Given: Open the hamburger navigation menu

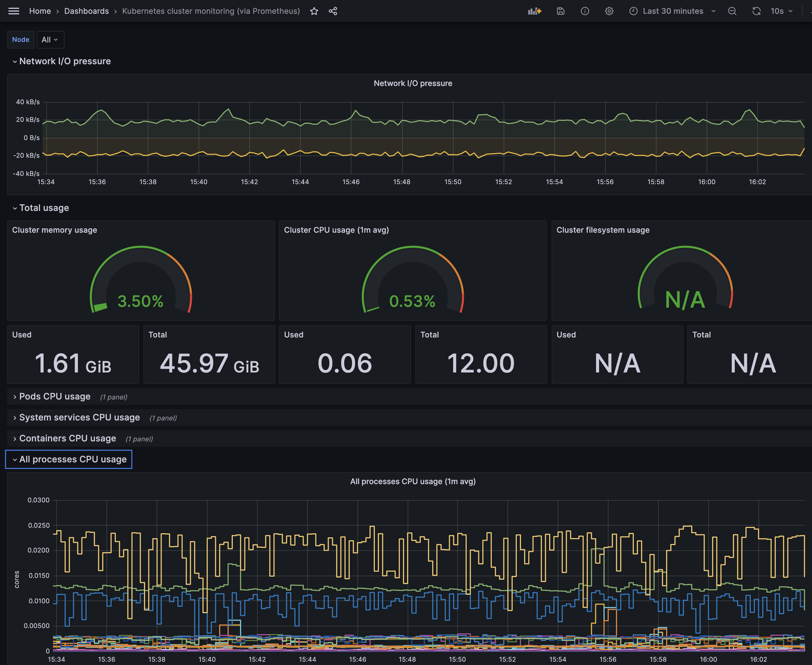Looking at the screenshot, I should point(14,11).
